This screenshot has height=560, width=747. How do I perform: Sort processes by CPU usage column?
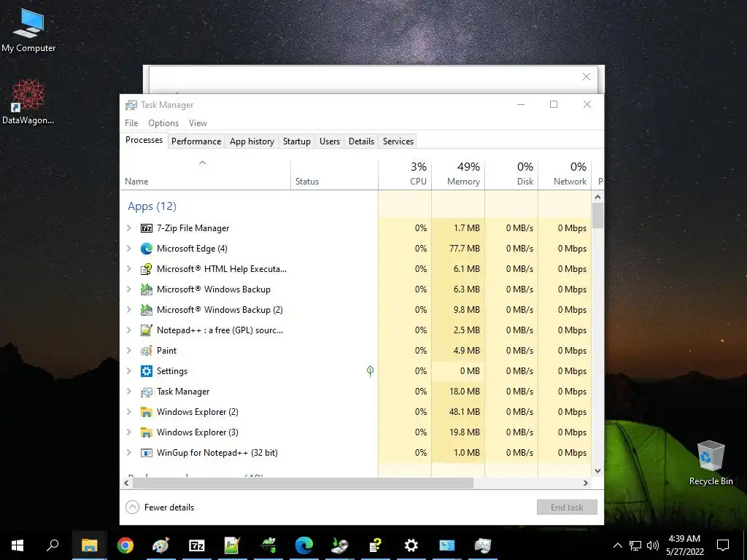(x=405, y=175)
